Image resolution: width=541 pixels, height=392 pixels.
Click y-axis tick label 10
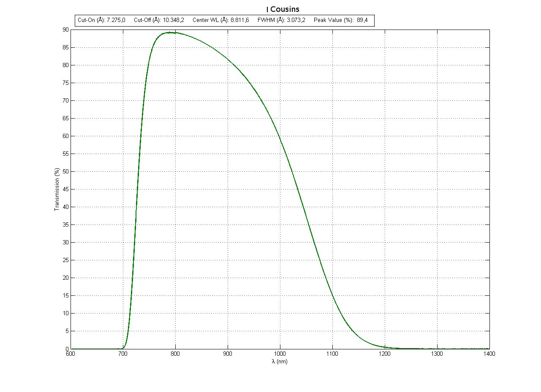coord(65,313)
